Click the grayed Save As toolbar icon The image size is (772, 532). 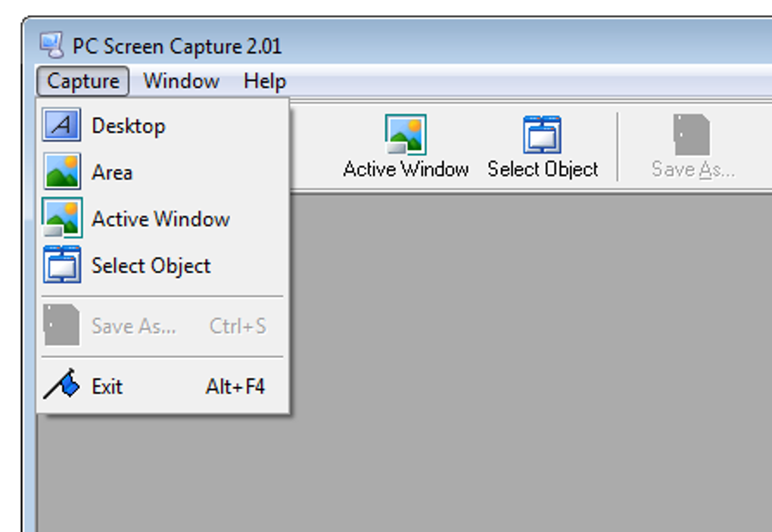pos(692,135)
